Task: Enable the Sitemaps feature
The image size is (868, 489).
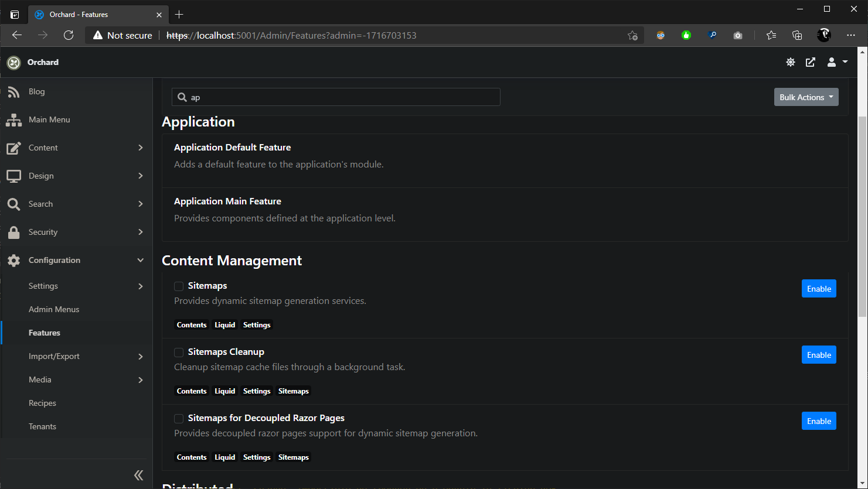Action: [819, 288]
